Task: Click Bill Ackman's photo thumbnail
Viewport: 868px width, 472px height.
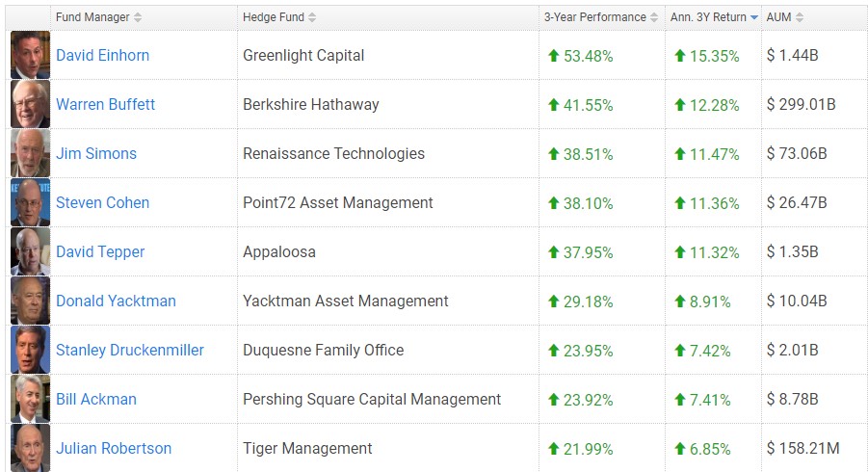Action: (30, 400)
